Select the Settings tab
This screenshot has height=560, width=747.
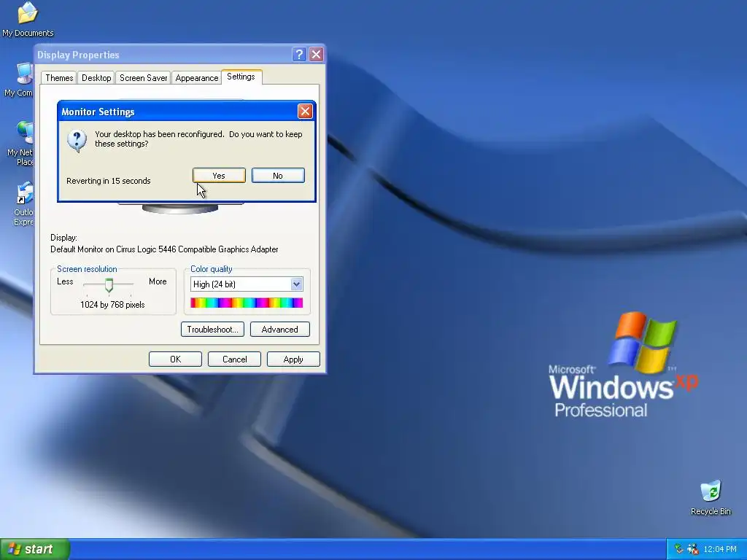pyautogui.click(x=241, y=77)
